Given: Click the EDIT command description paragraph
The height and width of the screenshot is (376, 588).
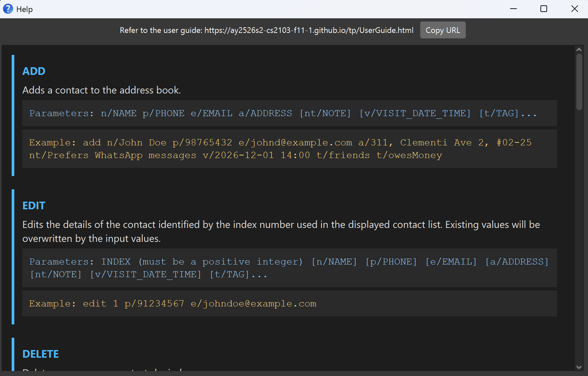Looking at the screenshot, I should click(281, 231).
